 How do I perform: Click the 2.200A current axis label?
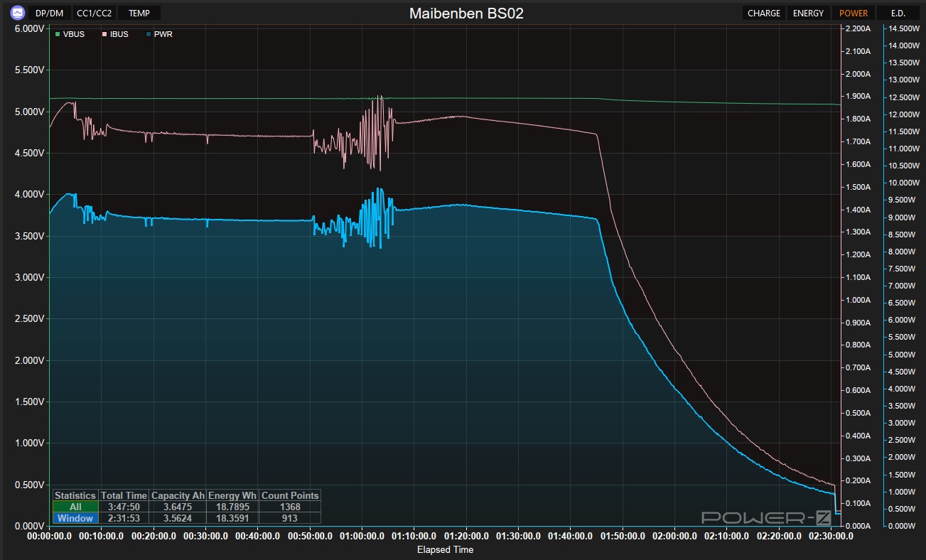coord(857,29)
